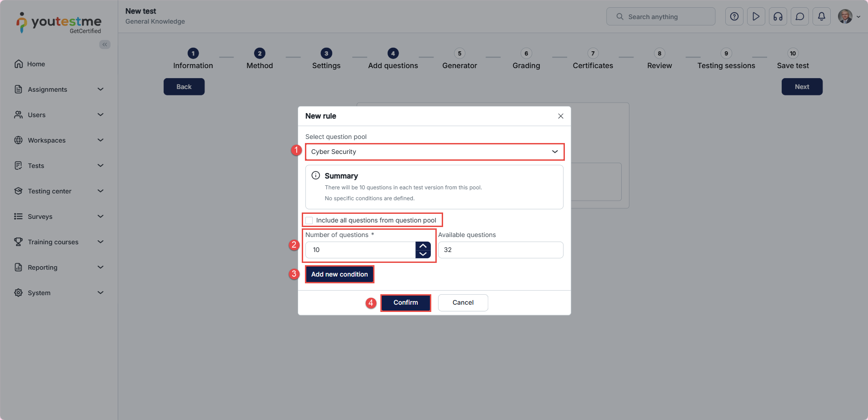Image resolution: width=868 pixels, height=420 pixels.
Task: Close the New rule dialog
Action: (560, 116)
